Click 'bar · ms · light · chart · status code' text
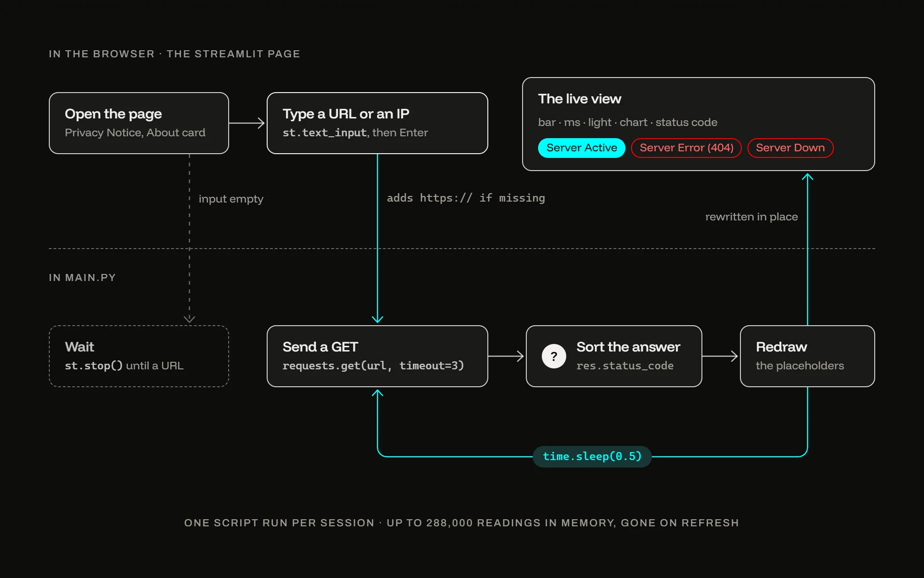This screenshot has height=578, width=924. [x=627, y=122]
